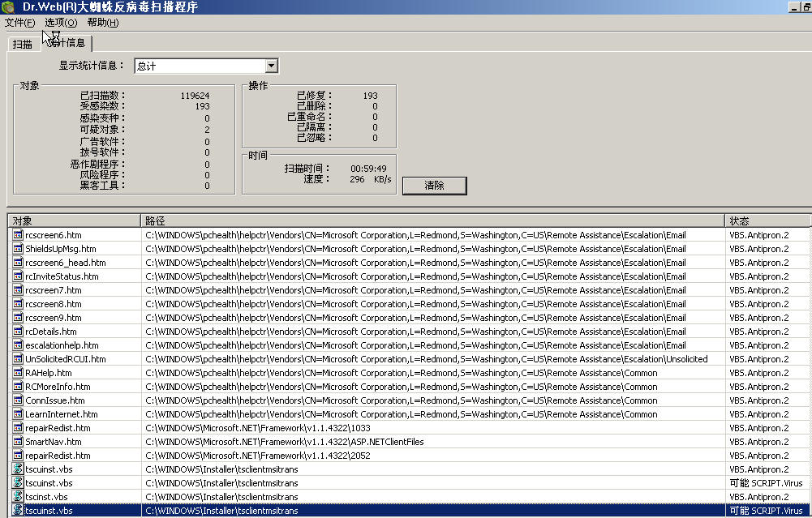The image size is (812, 518).
Task: Switch to the 统计信息 tab
Action: pyautogui.click(x=67, y=43)
